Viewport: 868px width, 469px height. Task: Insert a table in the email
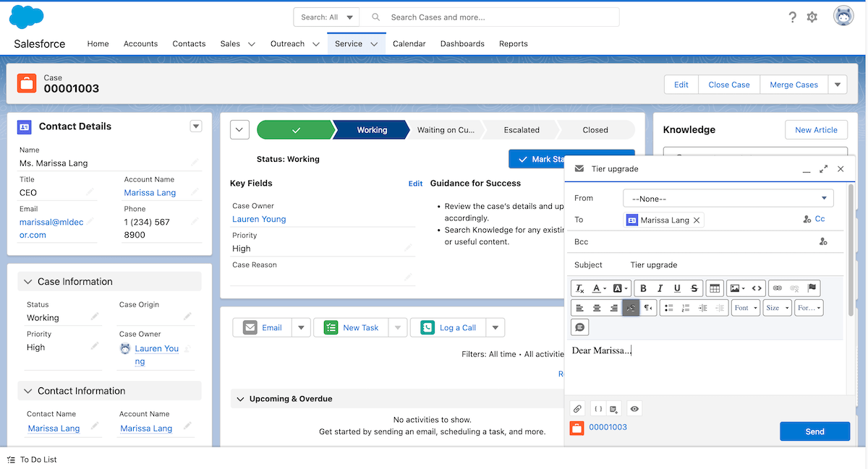(x=715, y=288)
